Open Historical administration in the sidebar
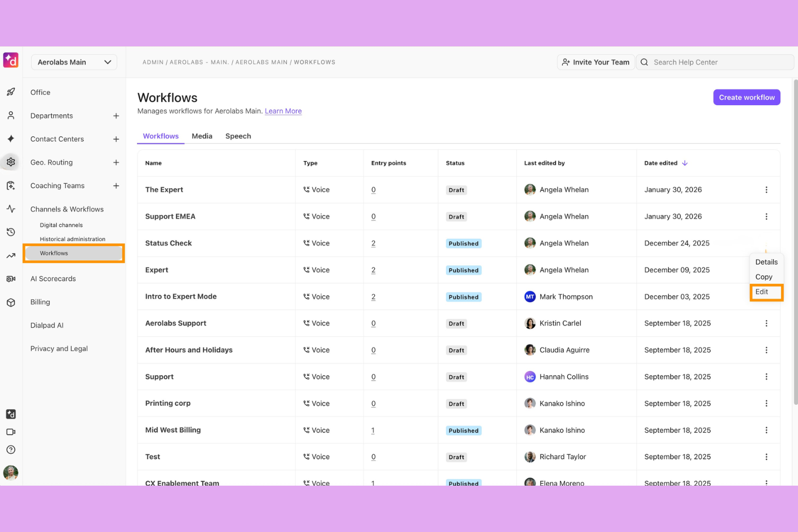The width and height of the screenshot is (798, 532). pos(73,239)
